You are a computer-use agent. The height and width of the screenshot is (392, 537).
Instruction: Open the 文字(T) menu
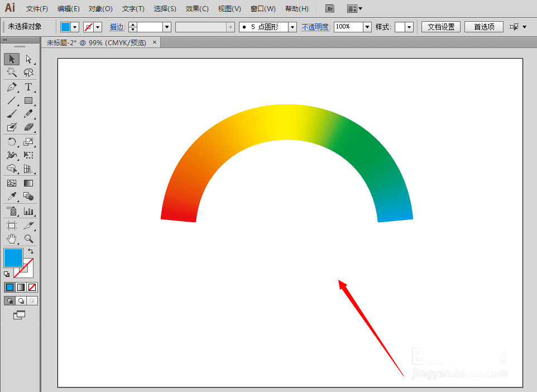tap(133, 8)
